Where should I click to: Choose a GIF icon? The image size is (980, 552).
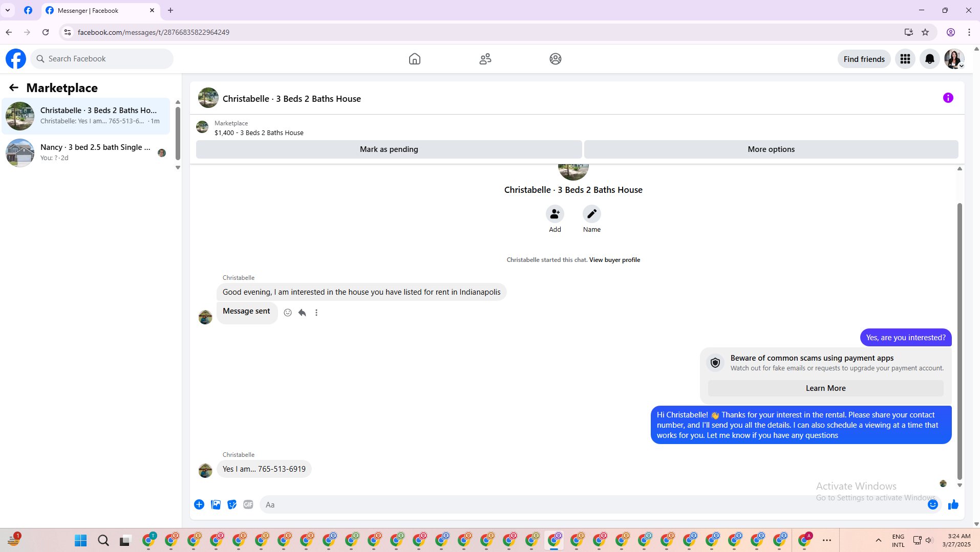[x=248, y=504]
